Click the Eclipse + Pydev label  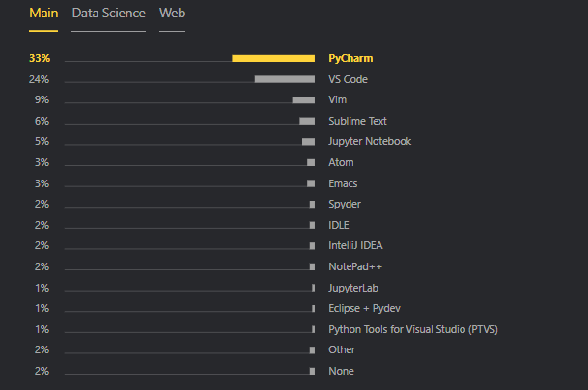click(x=364, y=308)
